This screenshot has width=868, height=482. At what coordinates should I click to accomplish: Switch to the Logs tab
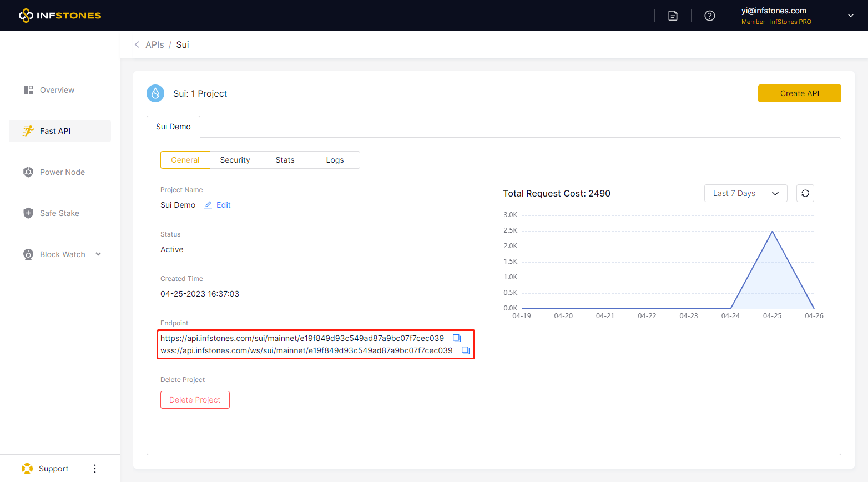point(335,160)
